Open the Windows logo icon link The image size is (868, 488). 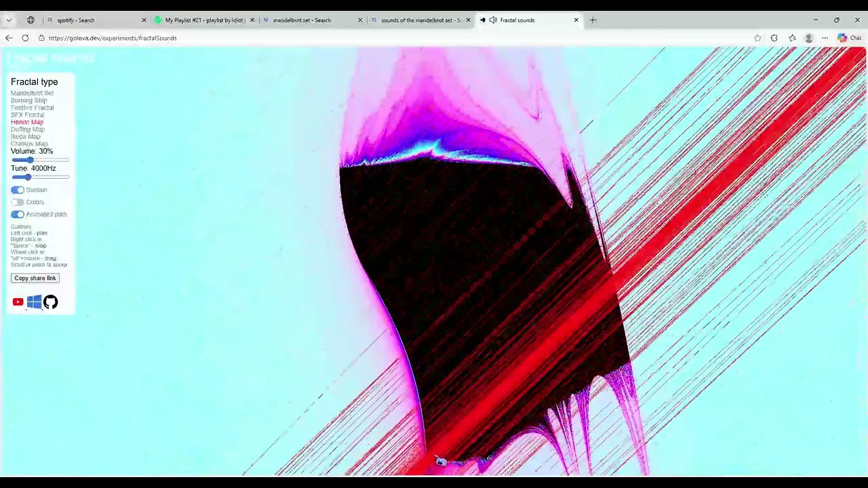pos(35,302)
